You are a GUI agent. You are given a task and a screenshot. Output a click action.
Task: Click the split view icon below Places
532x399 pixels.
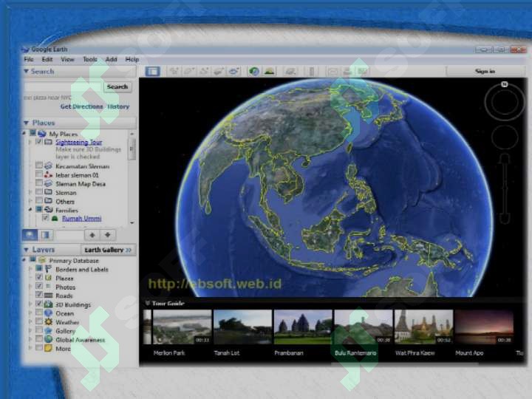[45, 234]
